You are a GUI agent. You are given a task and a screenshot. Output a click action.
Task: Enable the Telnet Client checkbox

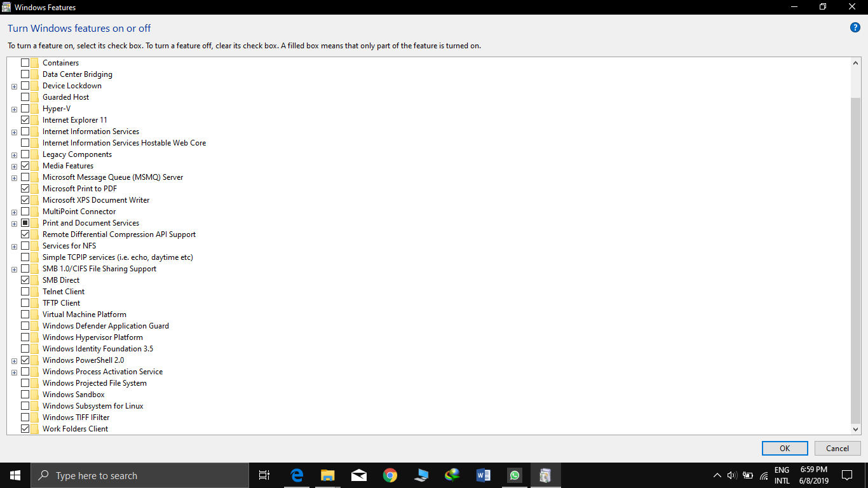tap(25, 292)
